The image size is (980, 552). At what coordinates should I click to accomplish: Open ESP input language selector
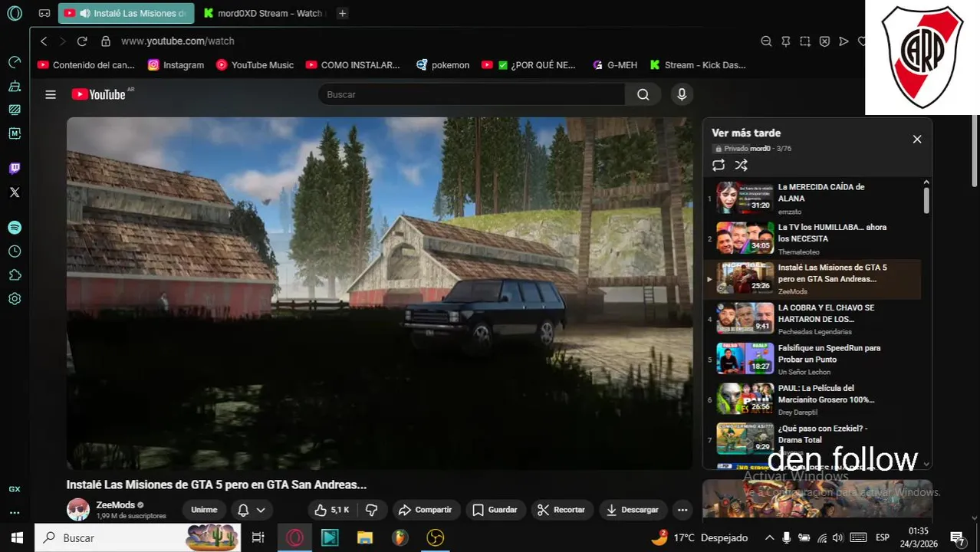[883, 537]
